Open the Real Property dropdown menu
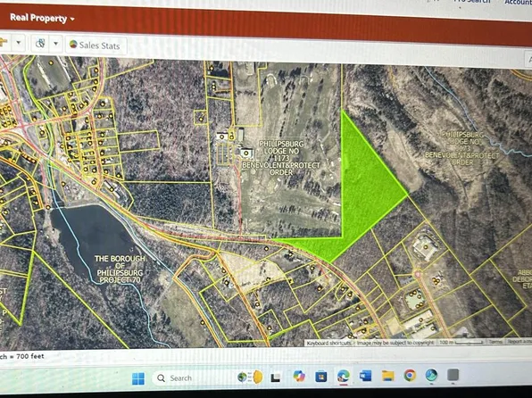532x398 pixels. point(42,19)
